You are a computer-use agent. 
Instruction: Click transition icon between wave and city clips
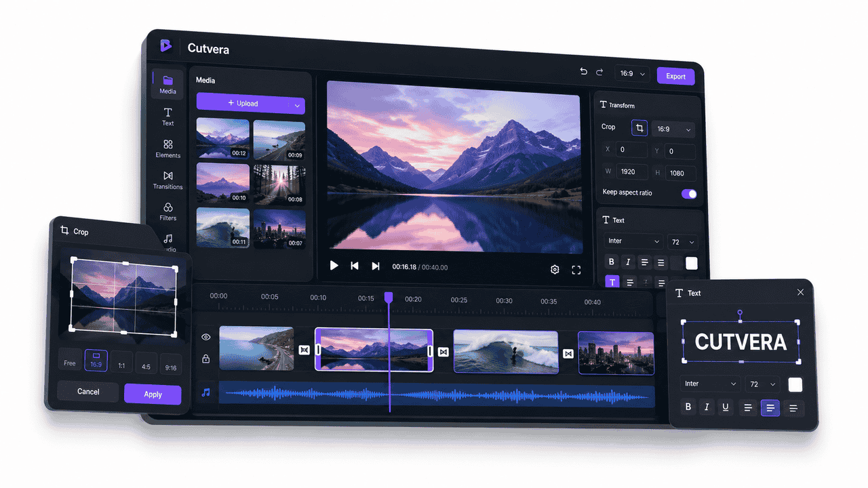coord(568,353)
